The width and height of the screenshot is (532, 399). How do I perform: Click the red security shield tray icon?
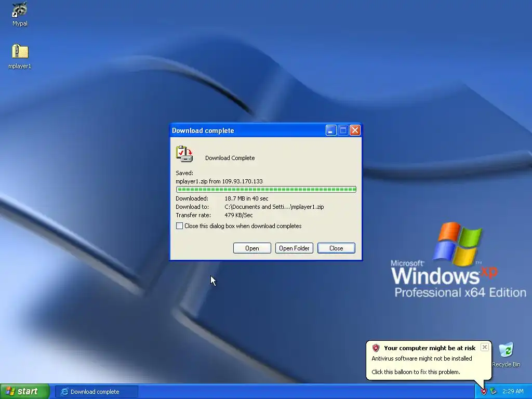pyautogui.click(x=484, y=392)
